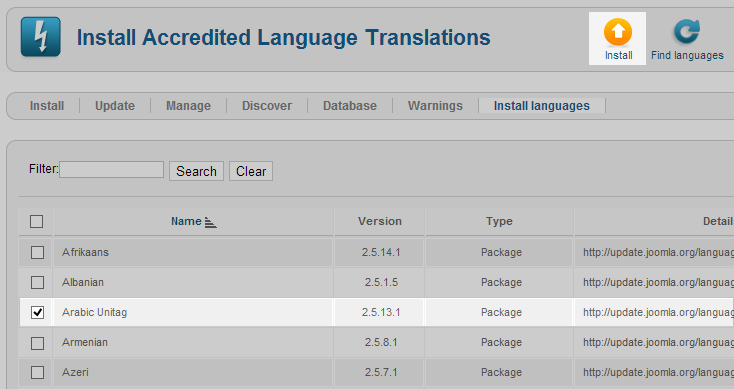Screen dimensions: 734x389
Task: Toggle the select-all checkbox in header
Action: [x=37, y=221]
